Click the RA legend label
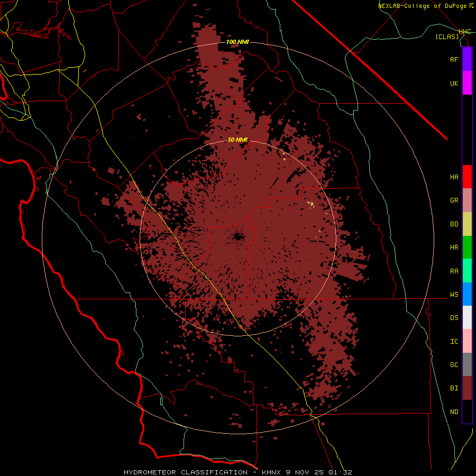The width and height of the screenshot is (476, 476). [454, 271]
